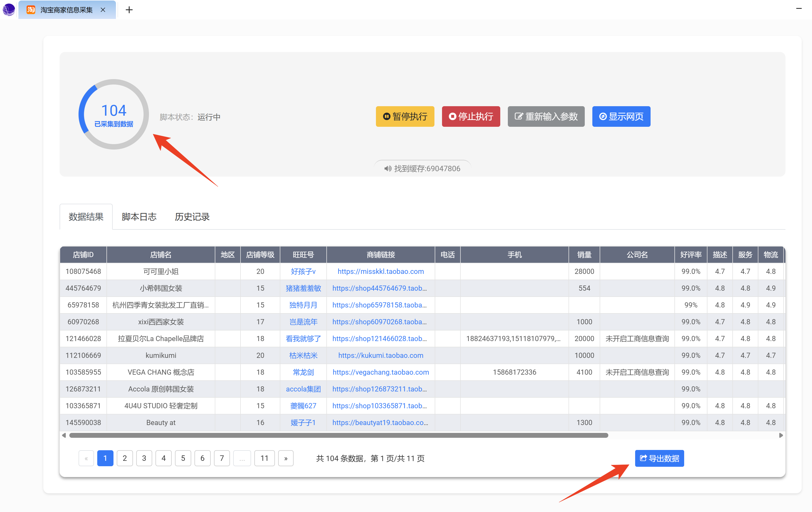Go to page 5
Viewport: 812px width, 512px height.
[x=183, y=458]
